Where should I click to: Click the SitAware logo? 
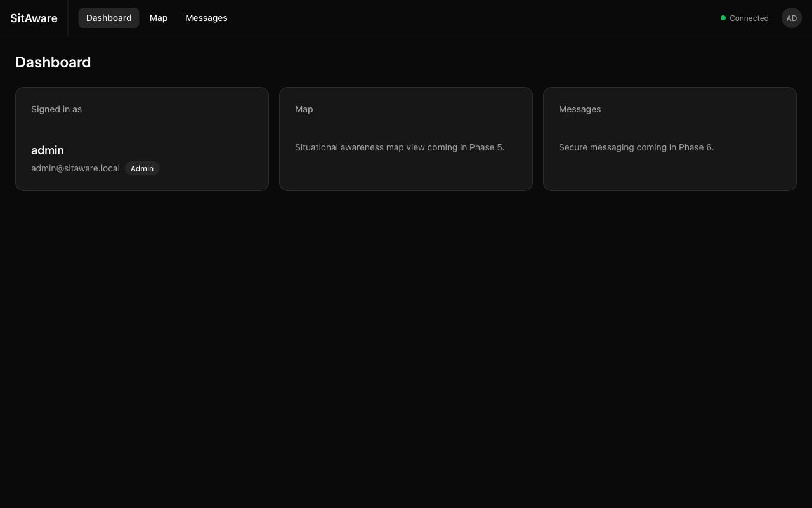tap(34, 18)
